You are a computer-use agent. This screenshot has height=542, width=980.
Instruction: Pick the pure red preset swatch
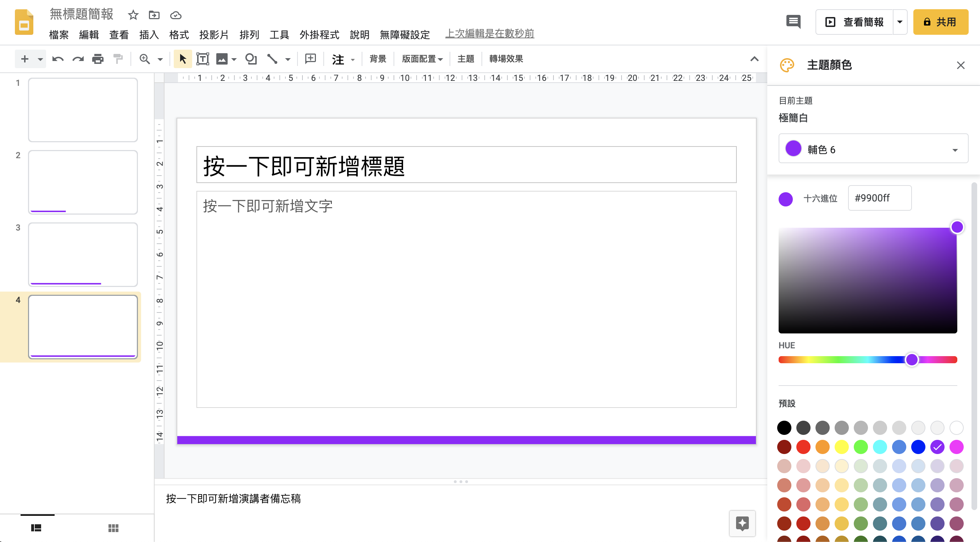(x=803, y=447)
